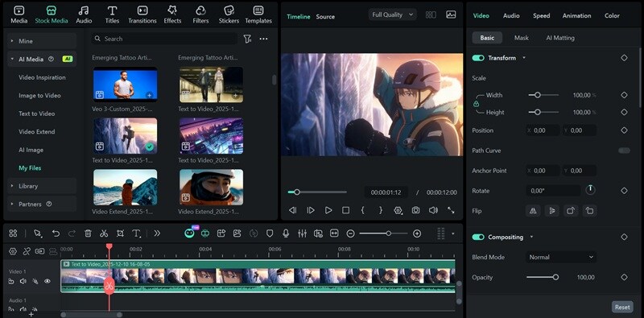This screenshot has width=644, height=318.
Task: Click the Search media field
Action: 164,39
